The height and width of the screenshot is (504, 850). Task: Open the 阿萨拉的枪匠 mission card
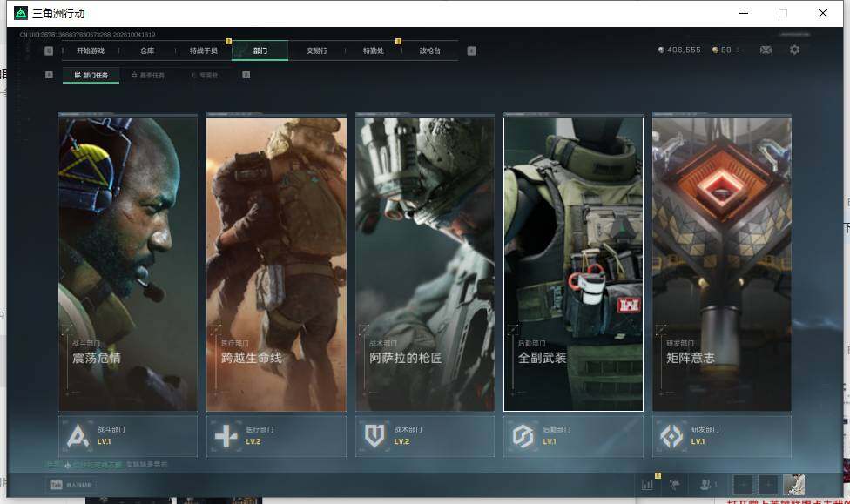point(425,265)
